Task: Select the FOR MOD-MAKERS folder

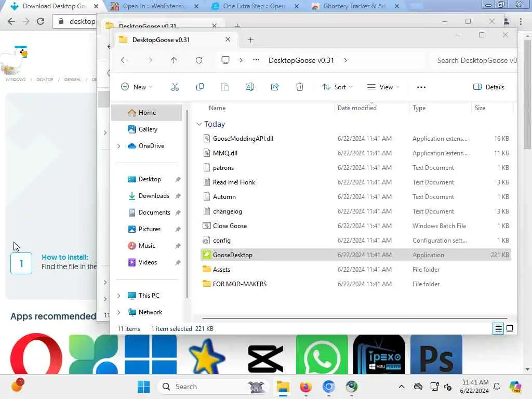Action: tap(355, 284)
